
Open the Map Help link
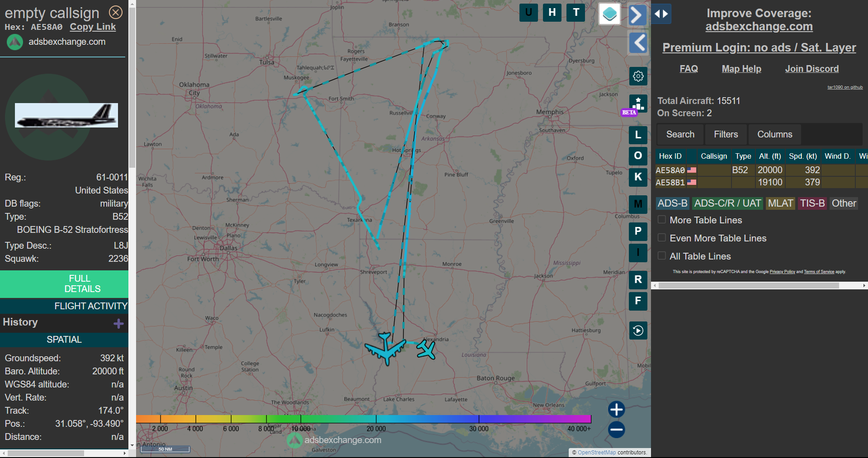point(741,69)
